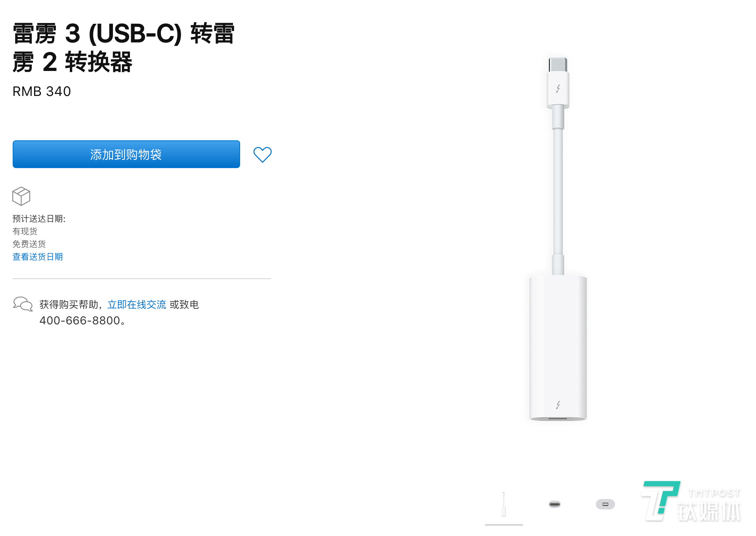
Task: Click the price RMB 340
Action: (x=41, y=92)
